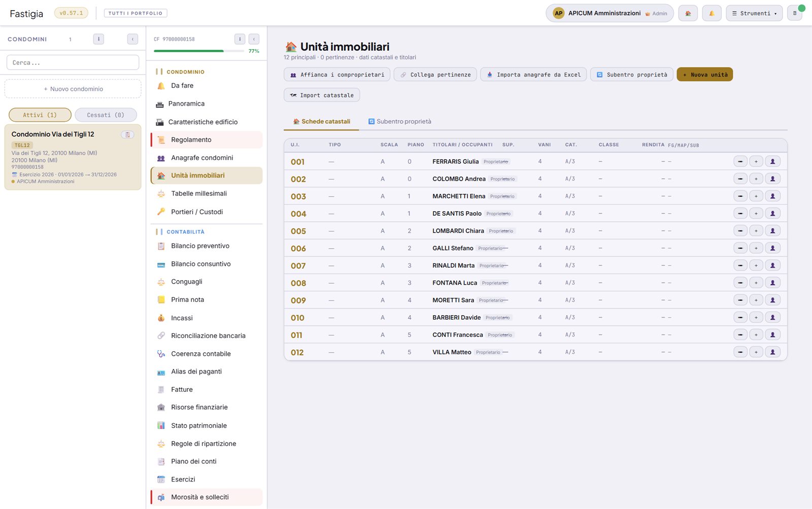Open Anagrafe condomini
The height and width of the screenshot is (509, 812).
click(x=207, y=158)
